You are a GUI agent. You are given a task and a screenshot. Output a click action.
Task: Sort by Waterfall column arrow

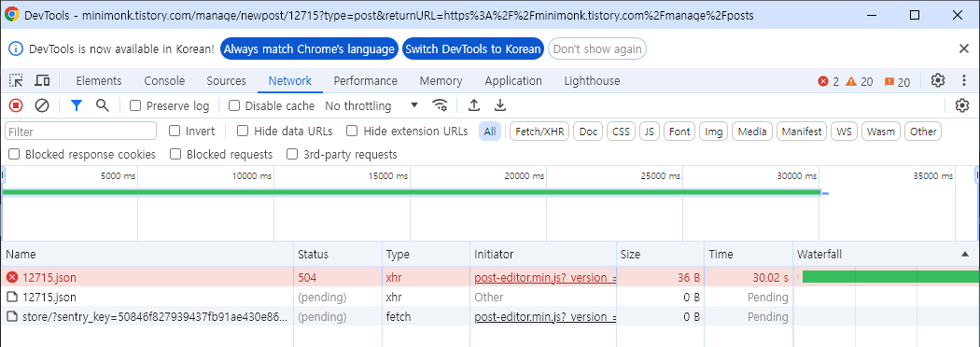click(x=965, y=254)
